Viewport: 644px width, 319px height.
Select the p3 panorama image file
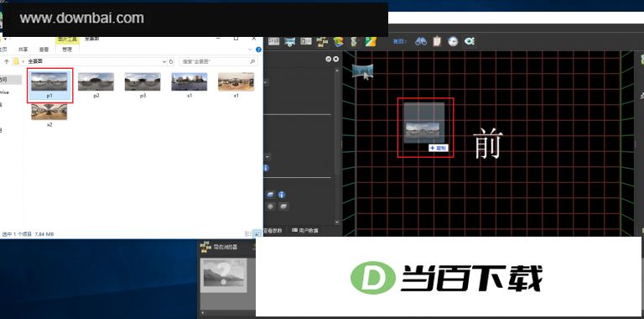[x=143, y=85]
